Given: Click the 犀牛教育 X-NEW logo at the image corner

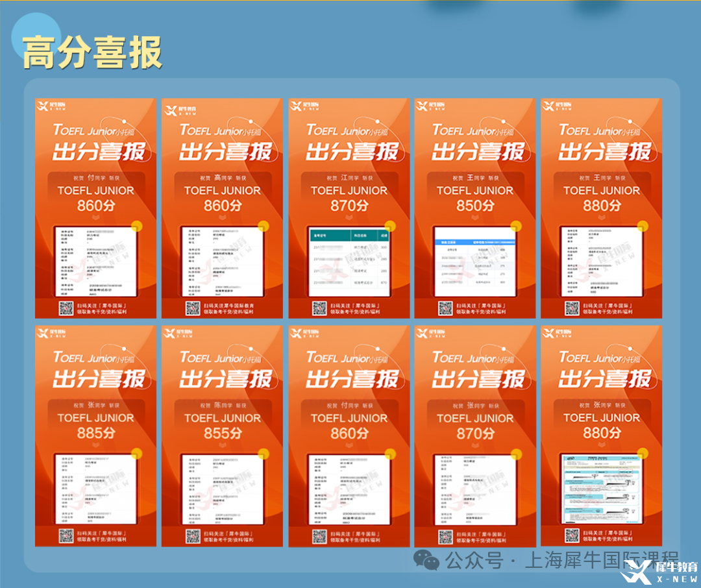Looking at the screenshot, I should click(x=661, y=572).
